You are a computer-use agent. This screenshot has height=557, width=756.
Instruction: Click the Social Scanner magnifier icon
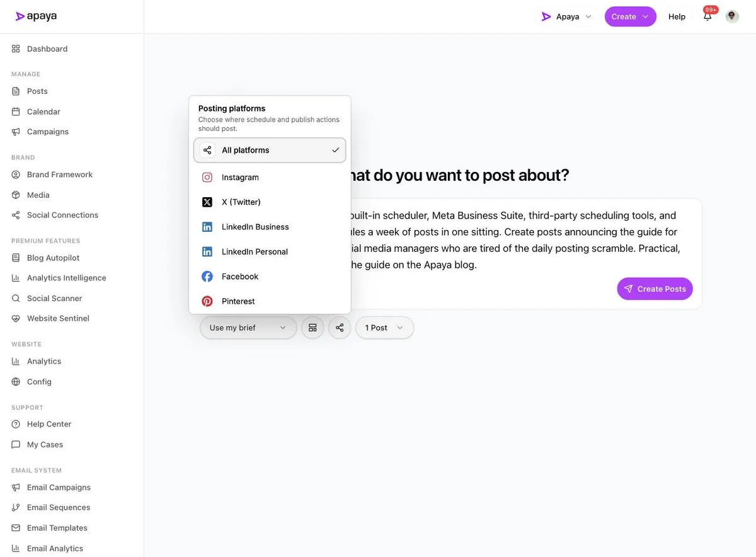(x=16, y=299)
